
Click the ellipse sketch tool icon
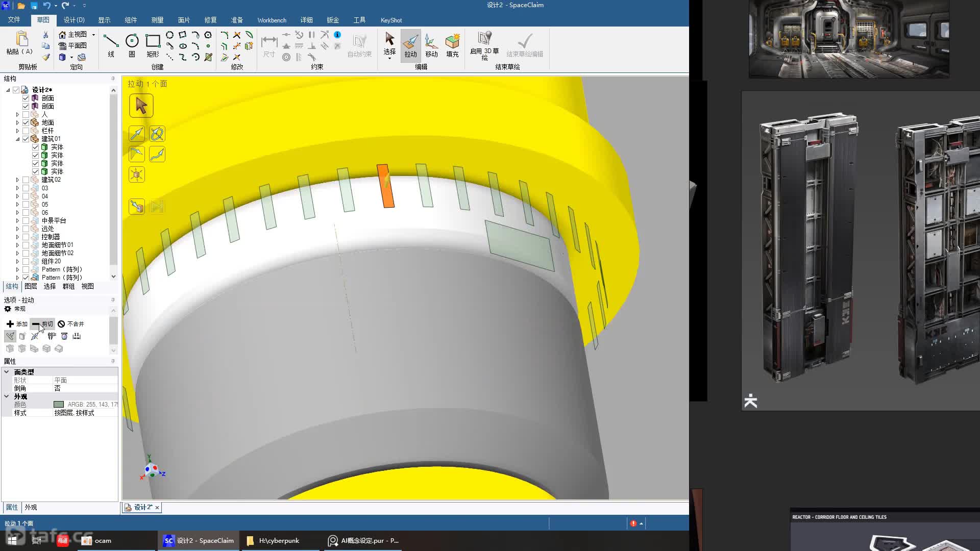tap(182, 46)
